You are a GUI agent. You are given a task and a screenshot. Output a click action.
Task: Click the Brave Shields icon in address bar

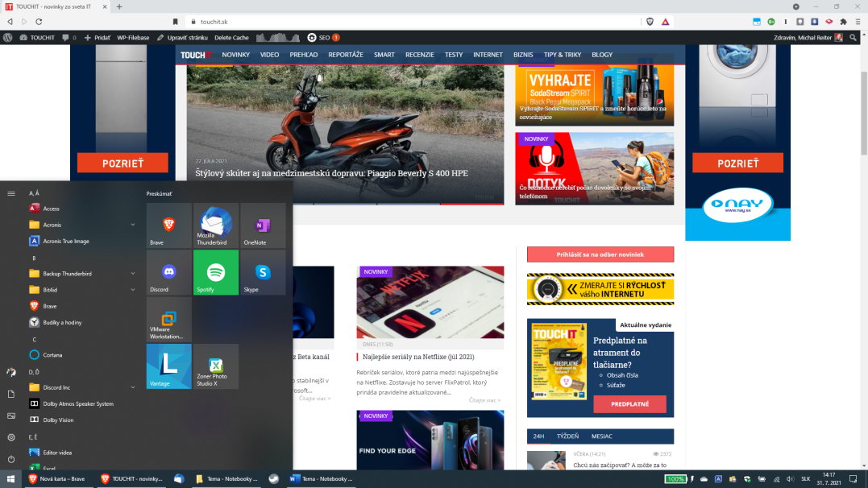[650, 22]
